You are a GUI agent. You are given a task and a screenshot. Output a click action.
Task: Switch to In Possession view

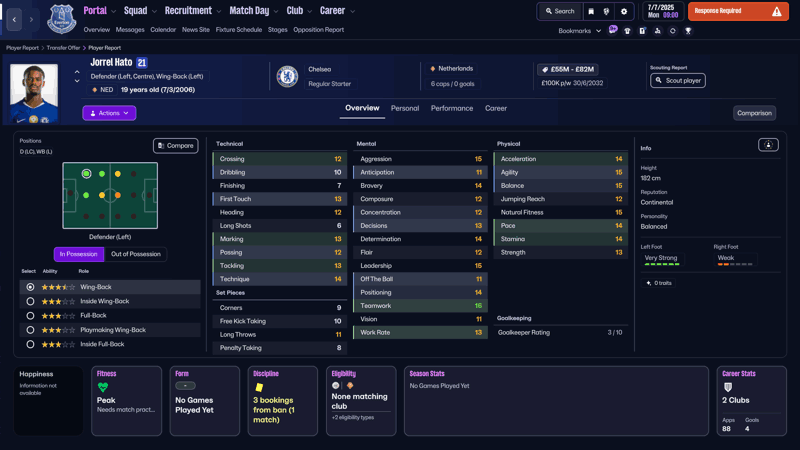[79, 254]
